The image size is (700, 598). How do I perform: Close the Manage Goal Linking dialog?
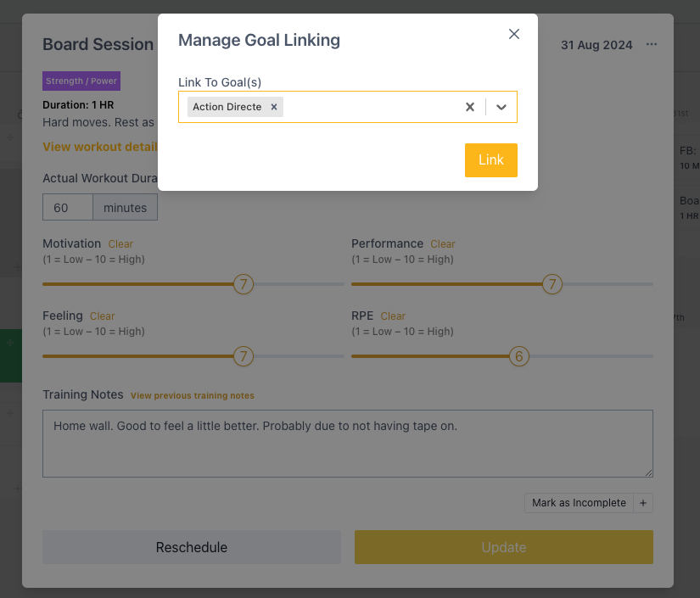(x=514, y=34)
